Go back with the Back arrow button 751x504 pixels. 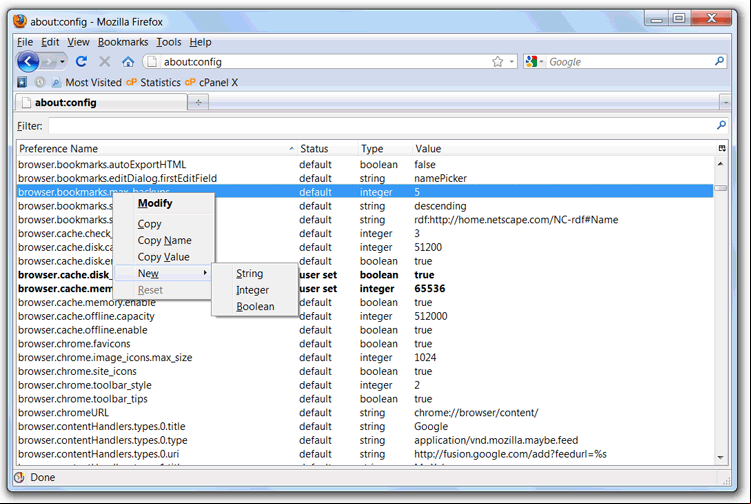[28, 61]
